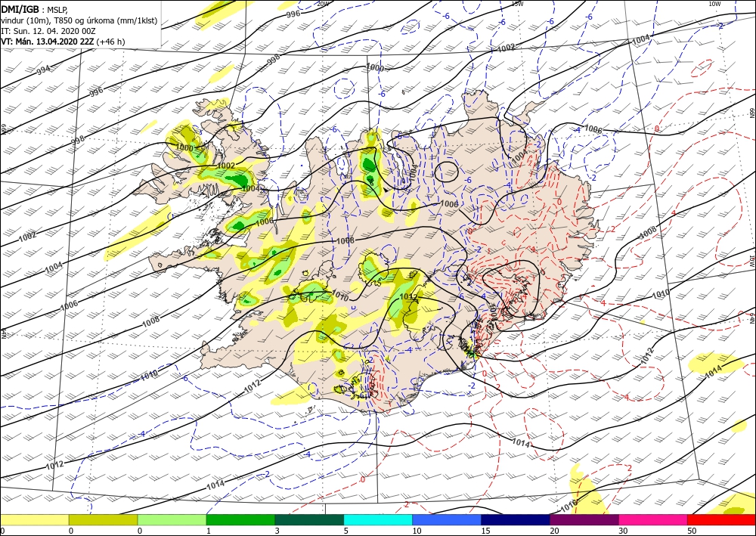Image resolution: width=756 pixels, height=536 pixels.
Task: Click the "994" isobar label
Action: click(x=43, y=70)
